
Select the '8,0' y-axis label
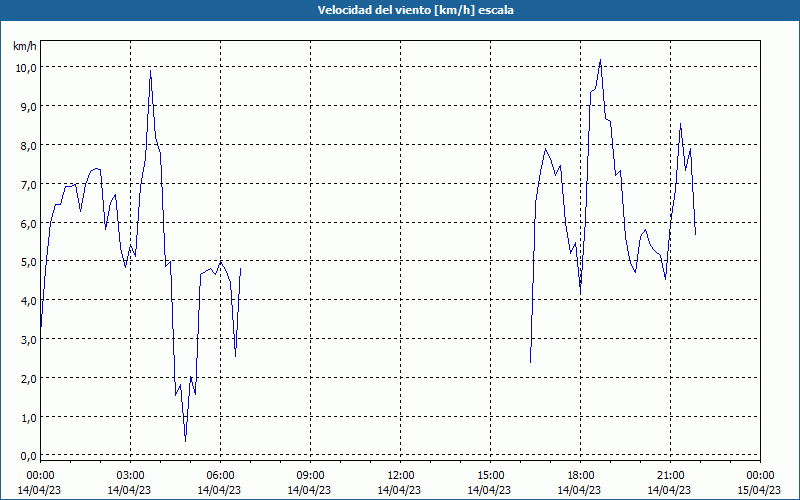pyautogui.click(x=28, y=146)
